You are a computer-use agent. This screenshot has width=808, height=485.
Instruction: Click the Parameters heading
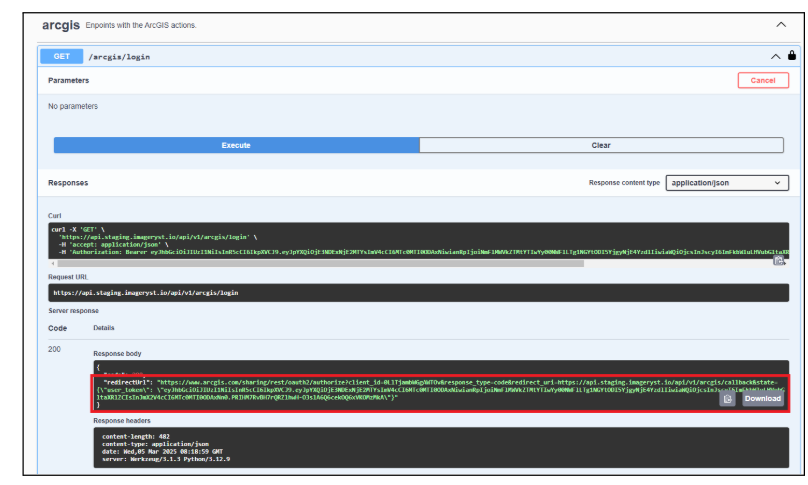tap(69, 80)
